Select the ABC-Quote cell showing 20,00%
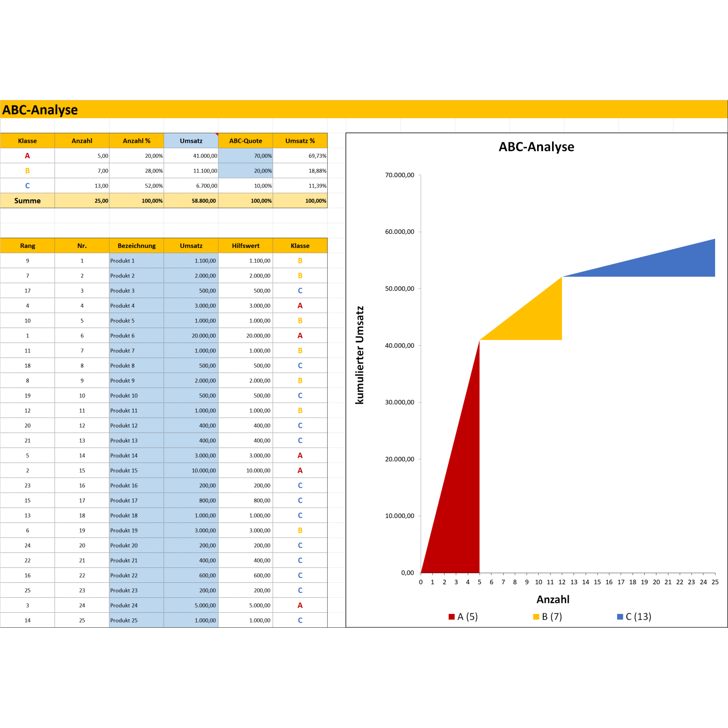This screenshot has height=728, width=728. 245,171
